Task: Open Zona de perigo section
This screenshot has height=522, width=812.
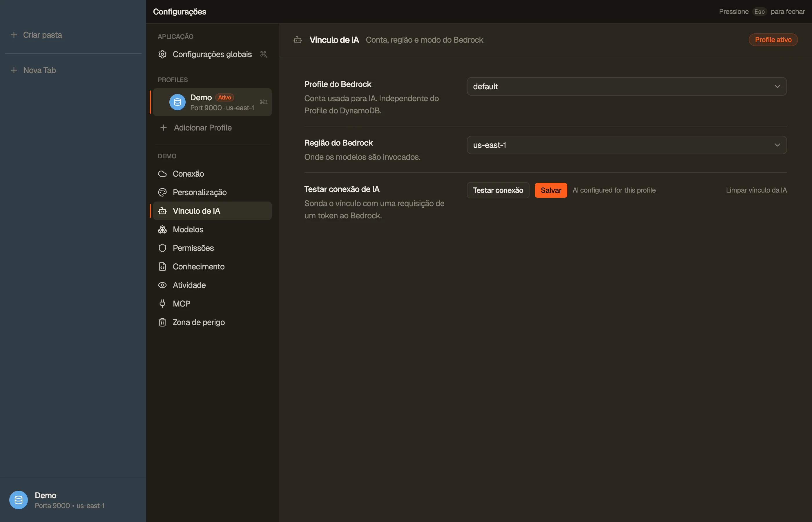Action: click(213, 322)
